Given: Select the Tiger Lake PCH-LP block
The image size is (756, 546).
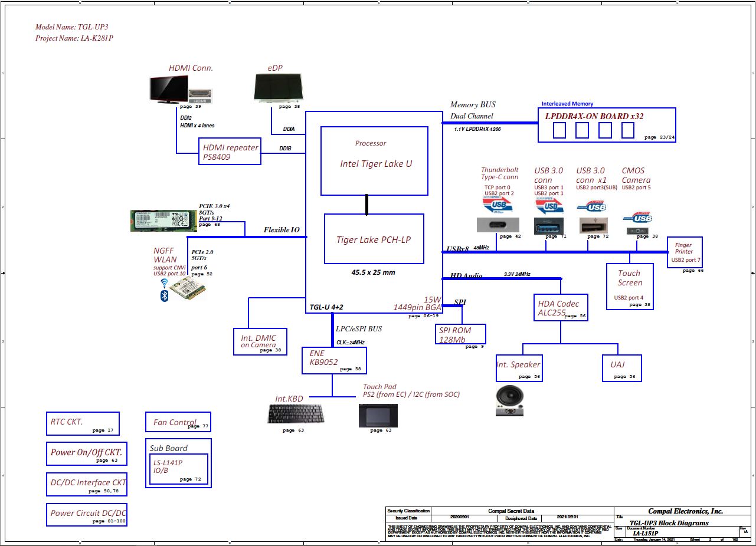Looking at the screenshot, I should point(374,239).
